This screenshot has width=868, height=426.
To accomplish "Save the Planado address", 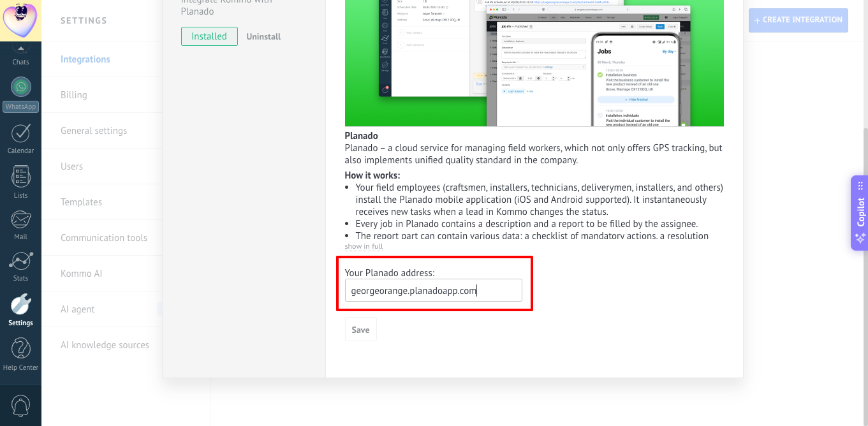I will (360, 330).
